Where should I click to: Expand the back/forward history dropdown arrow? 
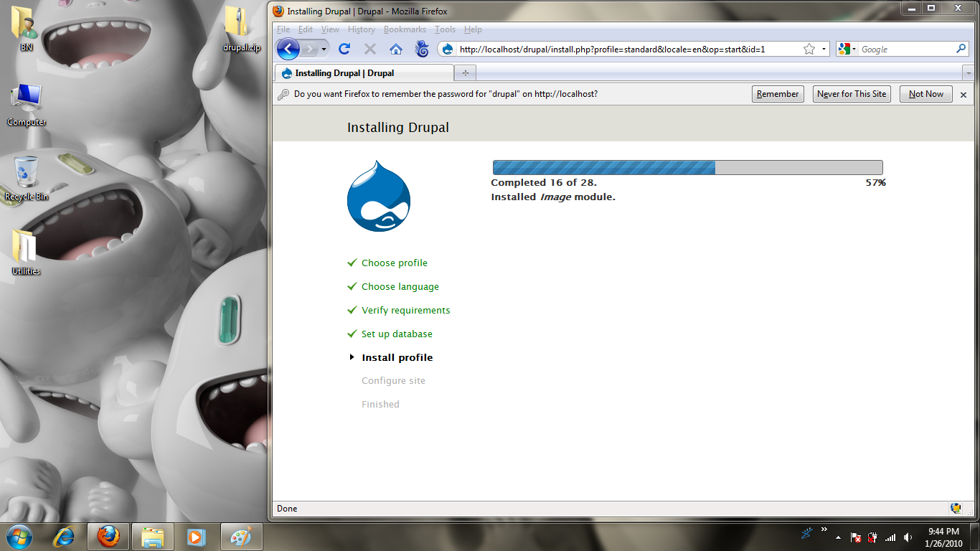click(324, 49)
